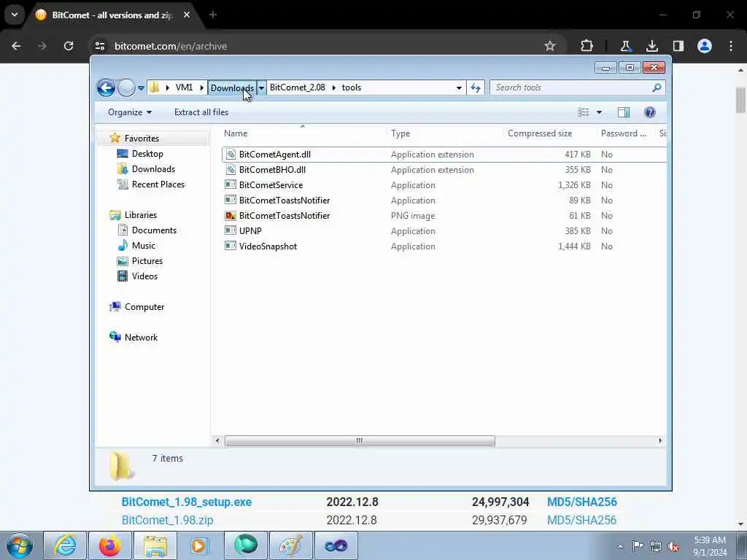This screenshot has width=747, height=560.
Task: Select the BitCometService application icon
Action: point(231,184)
